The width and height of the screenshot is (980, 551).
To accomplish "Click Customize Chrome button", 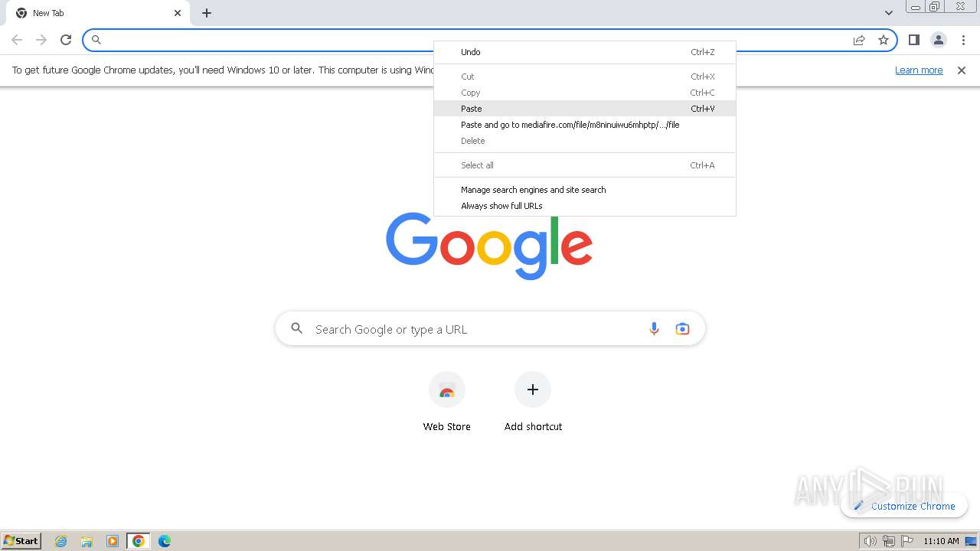I will 904,506.
